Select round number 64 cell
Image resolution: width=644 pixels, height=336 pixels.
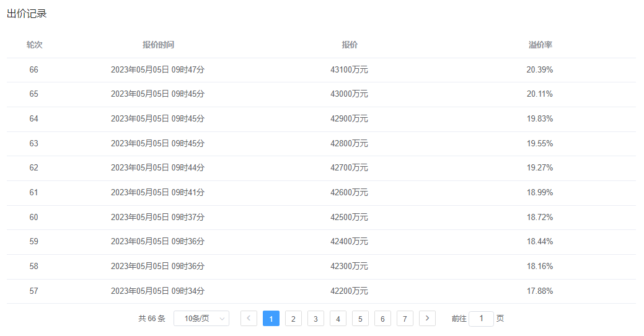33,118
